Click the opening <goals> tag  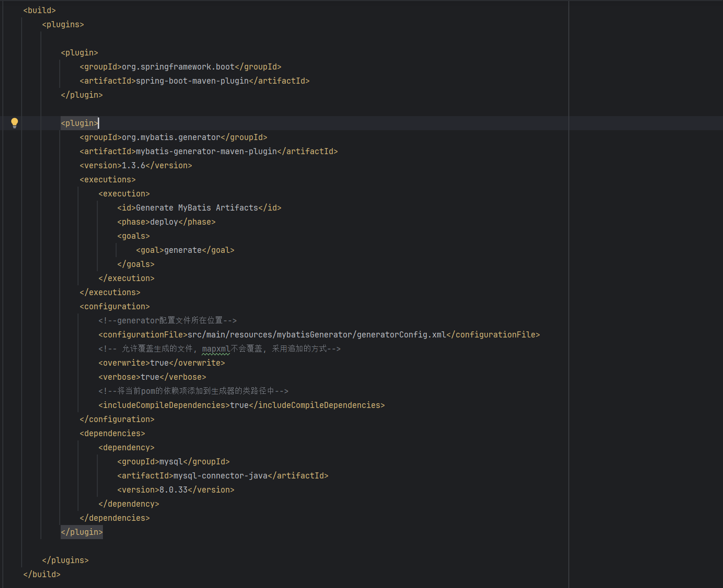pyautogui.click(x=134, y=236)
